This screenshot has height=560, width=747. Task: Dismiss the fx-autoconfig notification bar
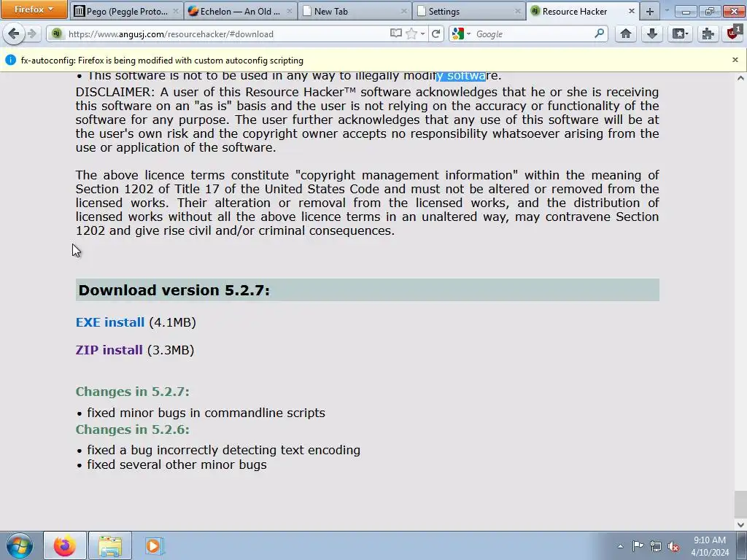(735, 60)
